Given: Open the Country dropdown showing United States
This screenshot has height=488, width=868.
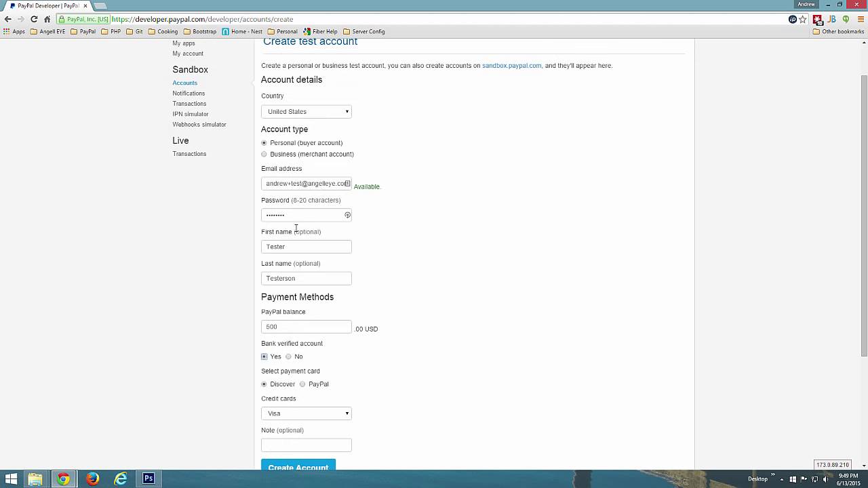Looking at the screenshot, I should (307, 112).
